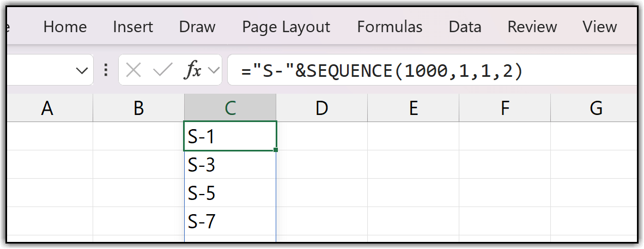Expand the dropdown beside the fx icon
This screenshot has width=644, height=249.
[214, 70]
